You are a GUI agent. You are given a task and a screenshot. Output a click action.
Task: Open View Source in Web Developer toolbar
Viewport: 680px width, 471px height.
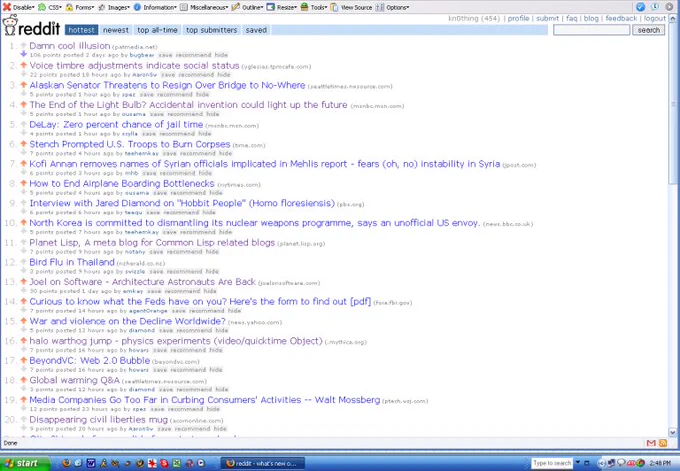click(351, 7)
